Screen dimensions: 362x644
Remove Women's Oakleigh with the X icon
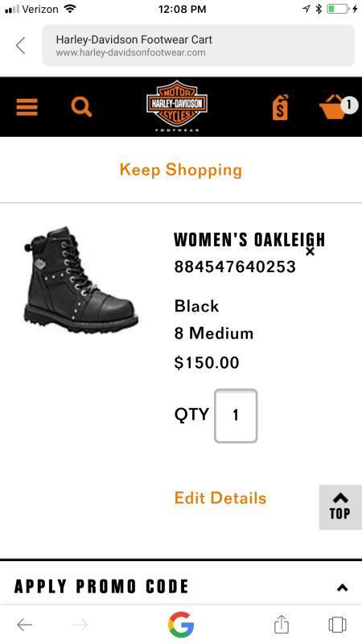click(x=311, y=251)
